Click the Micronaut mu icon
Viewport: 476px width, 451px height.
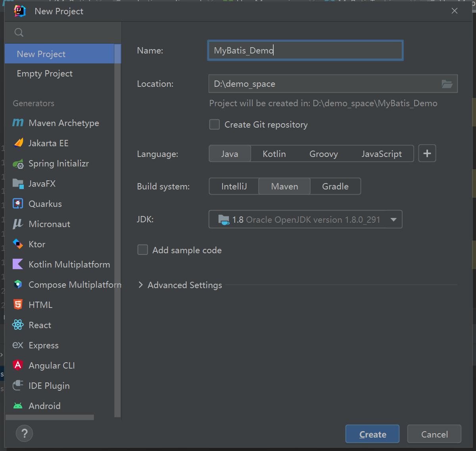click(x=18, y=224)
